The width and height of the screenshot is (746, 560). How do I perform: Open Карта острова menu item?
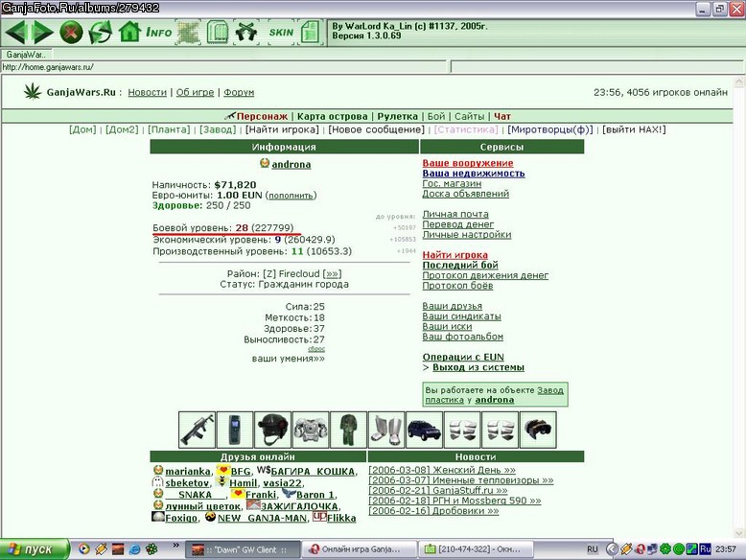[x=332, y=116]
